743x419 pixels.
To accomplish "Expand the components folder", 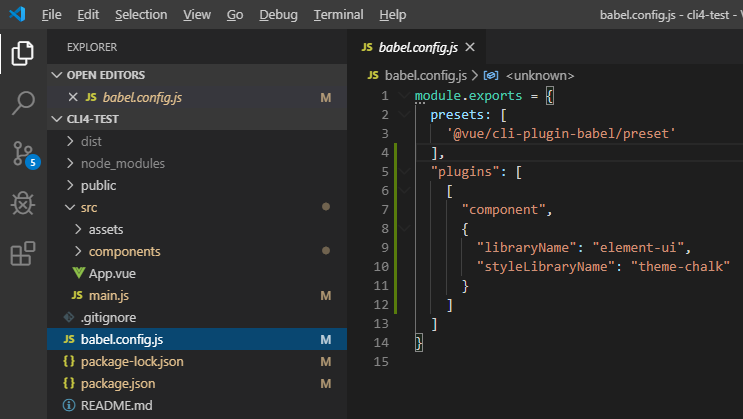I will [x=78, y=251].
